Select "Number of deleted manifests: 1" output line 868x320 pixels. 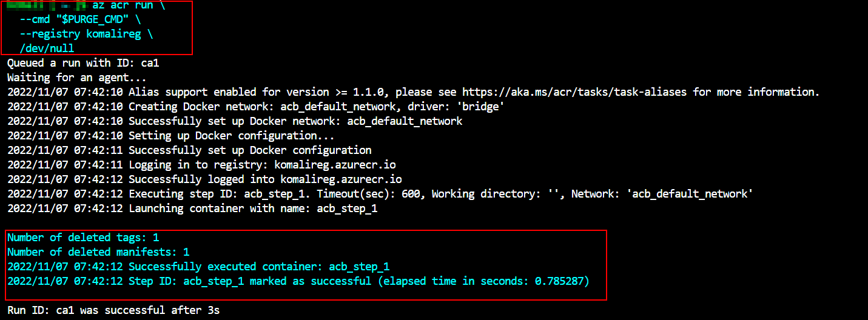coord(98,252)
